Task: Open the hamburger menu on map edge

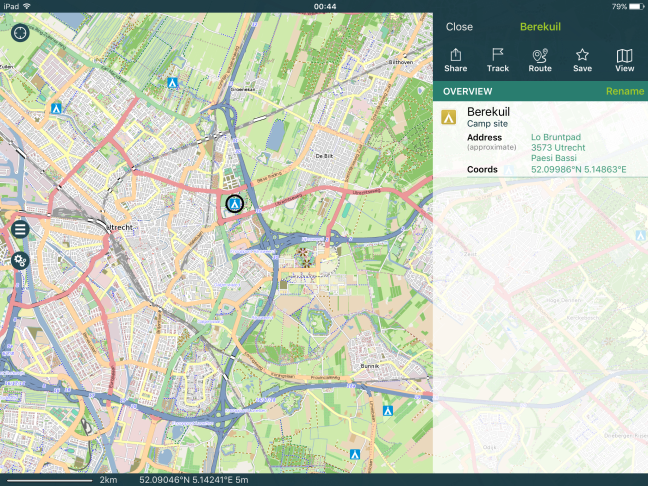Action: (x=20, y=229)
